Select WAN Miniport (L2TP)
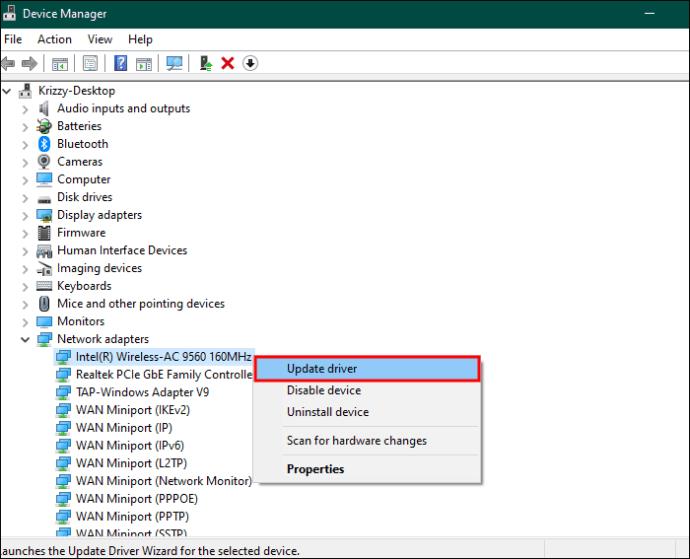Image resolution: width=690 pixels, height=559 pixels. [x=132, y=463]
